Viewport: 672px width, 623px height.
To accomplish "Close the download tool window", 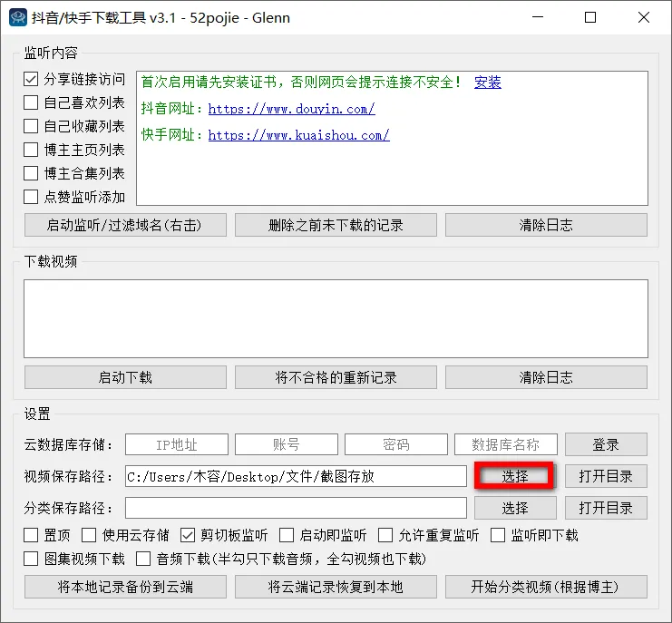I will point(644,17).
